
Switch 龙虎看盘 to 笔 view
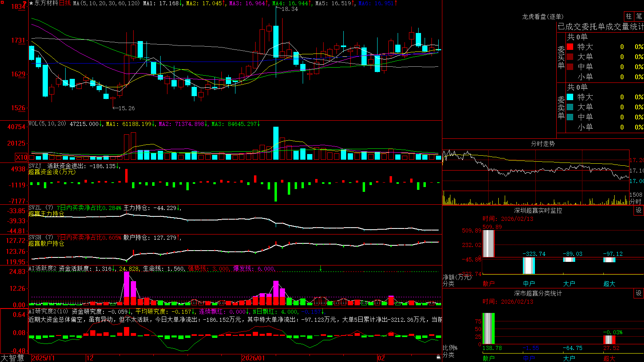[639, 16]
